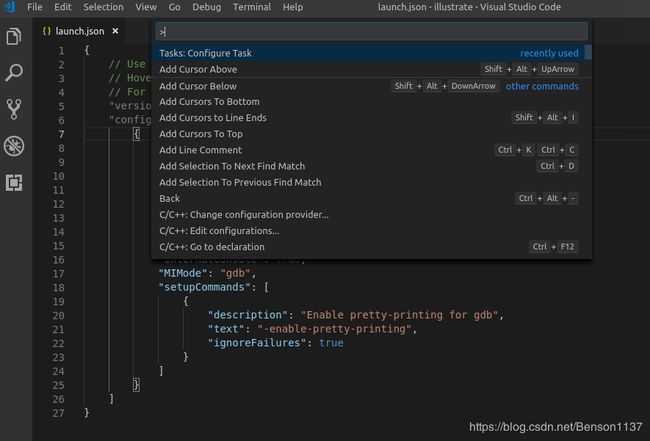Open the Extensions view in activity bar
Image resolution: width=650 pixels, height=441 pixels.
14,182
